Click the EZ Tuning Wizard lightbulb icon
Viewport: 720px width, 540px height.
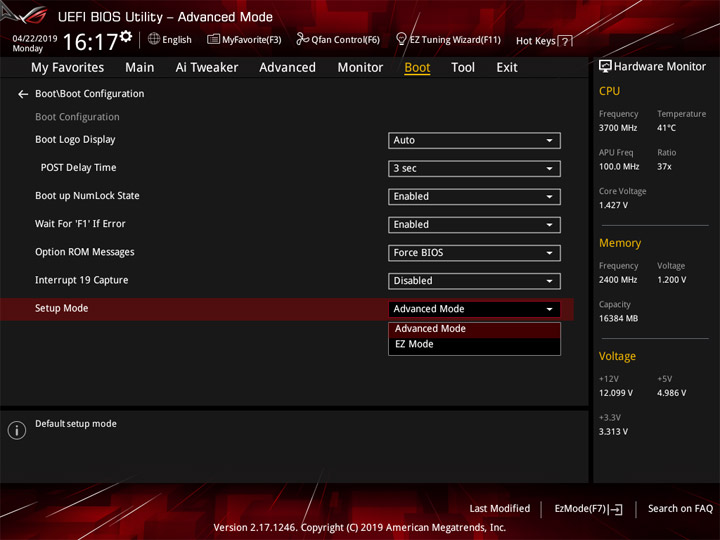coord(401,39)
